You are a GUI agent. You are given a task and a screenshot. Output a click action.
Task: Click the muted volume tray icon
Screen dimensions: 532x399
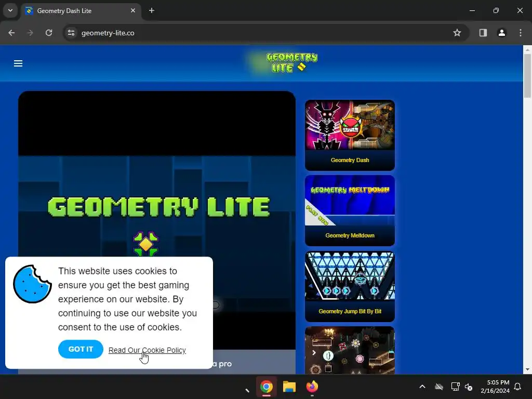[469, 387]
